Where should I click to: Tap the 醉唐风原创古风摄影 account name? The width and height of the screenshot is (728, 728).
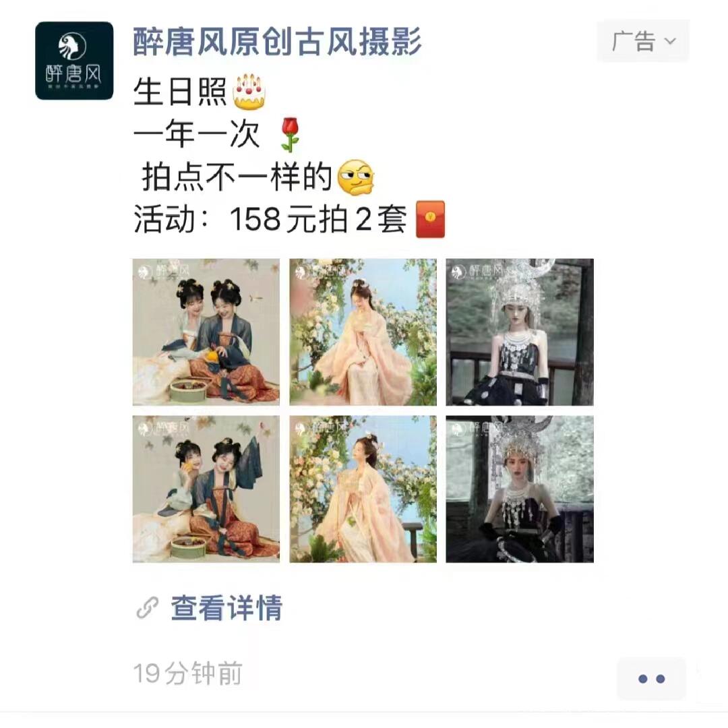277,42
